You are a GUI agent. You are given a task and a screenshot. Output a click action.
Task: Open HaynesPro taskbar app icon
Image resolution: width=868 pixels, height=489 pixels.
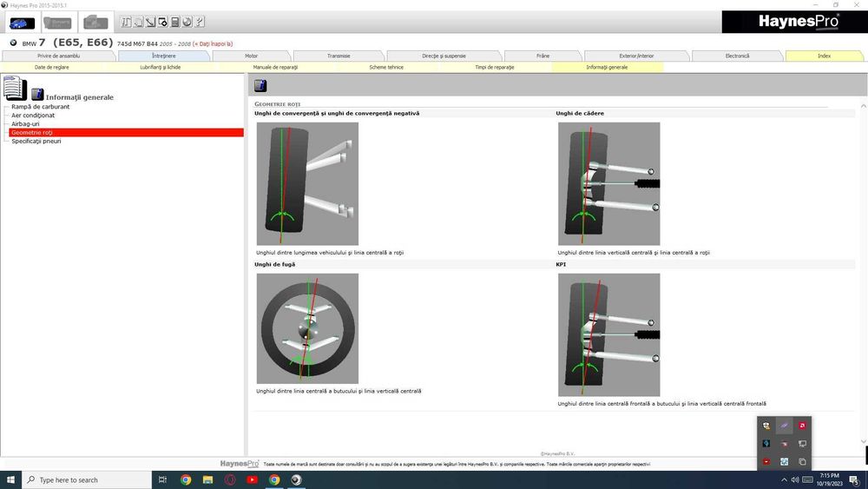(x=296, y=479)
